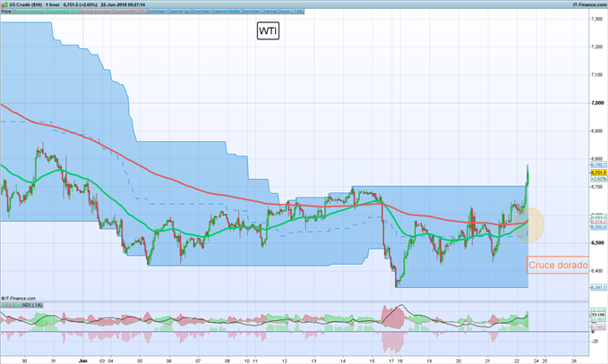The width and height of the screenshot is (608, 364).
Task: Click the 1 hour timeframe label
Action: (x=52, y=4)
